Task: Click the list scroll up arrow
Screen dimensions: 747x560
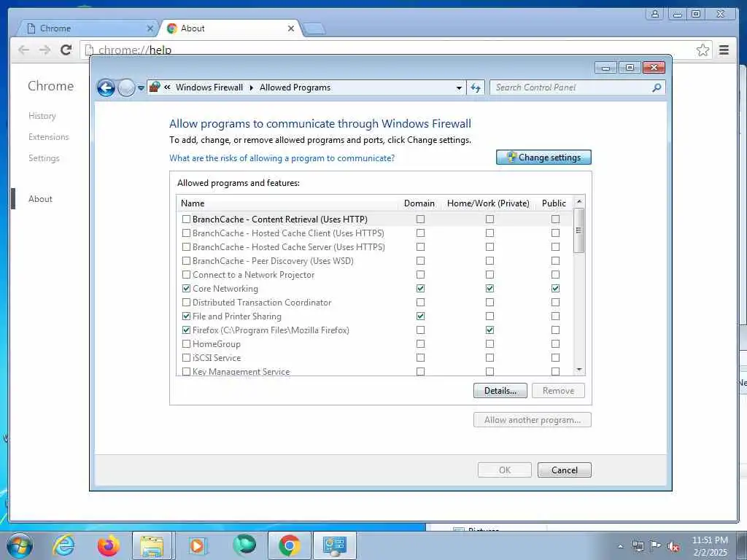Action: pos(579,201)
